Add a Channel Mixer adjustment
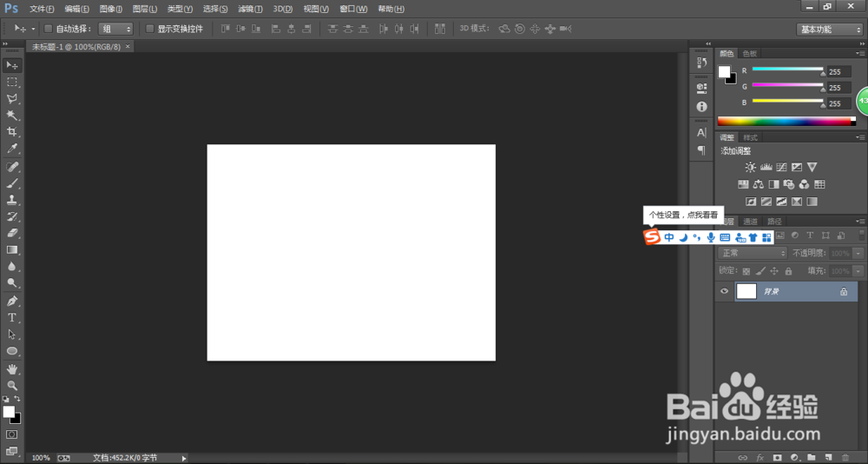 (804, 184)
